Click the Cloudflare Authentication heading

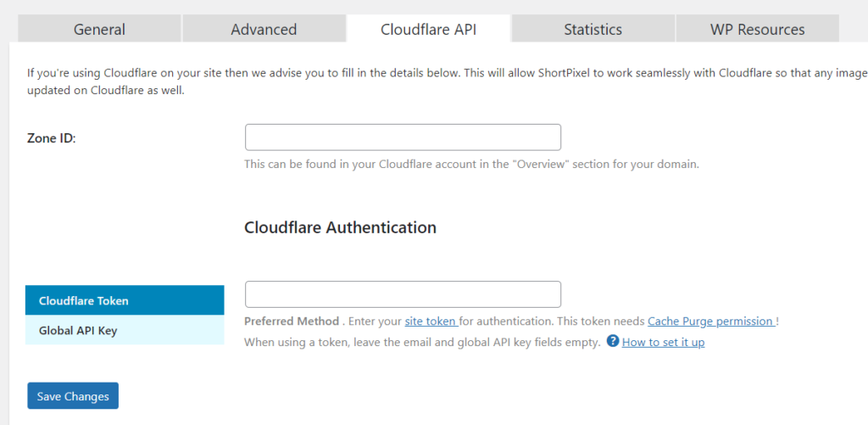tap(340, 227)
